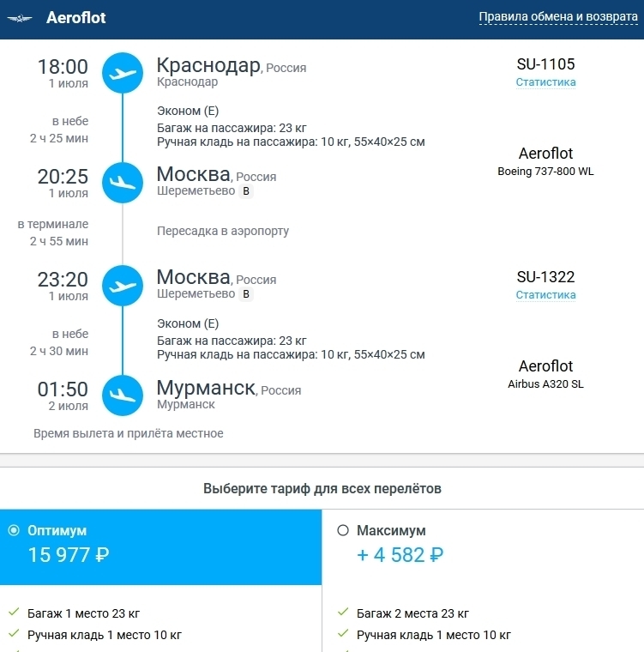Click the Moscow departure plane icon at 23:20

(x=123, y=286)
